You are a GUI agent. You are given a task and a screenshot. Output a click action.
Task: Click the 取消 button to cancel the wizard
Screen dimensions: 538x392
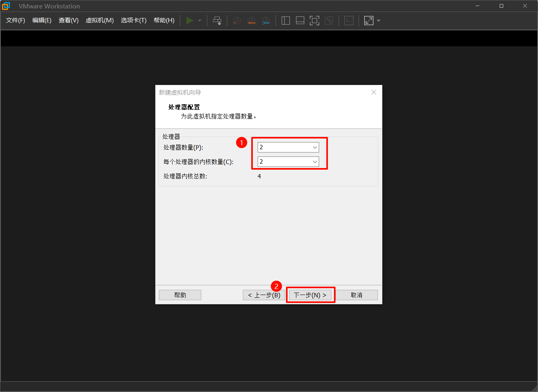click(357, 295)
